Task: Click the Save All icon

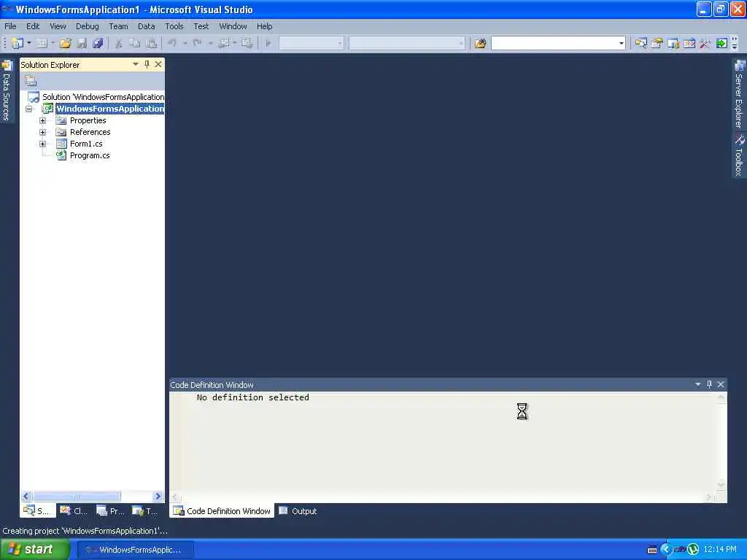Action: (98, 43)
